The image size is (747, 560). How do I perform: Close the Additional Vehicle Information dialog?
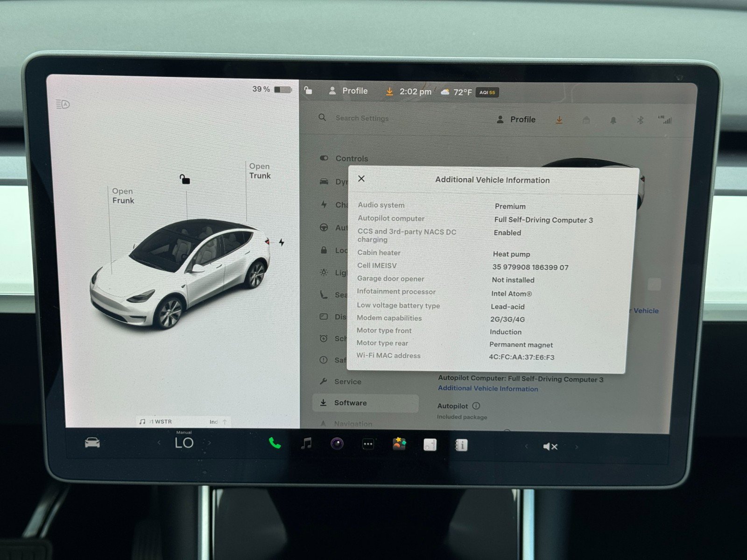pyautogui.click(x=361, y=178)
